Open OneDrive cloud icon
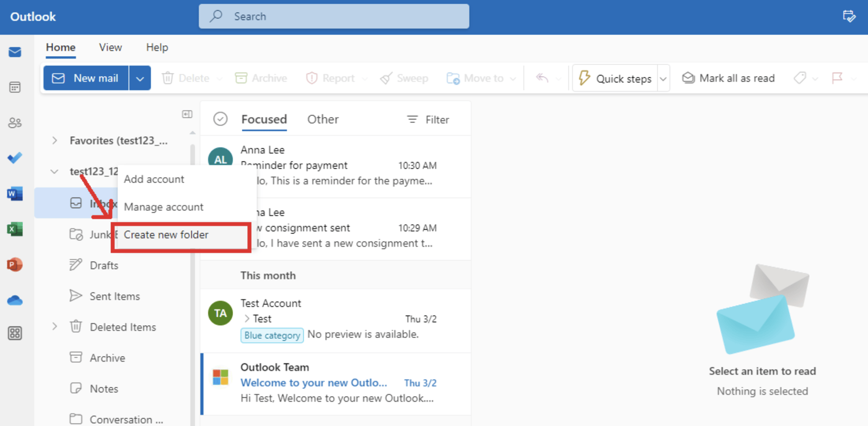868x426 pixels. tap(15, 301)
